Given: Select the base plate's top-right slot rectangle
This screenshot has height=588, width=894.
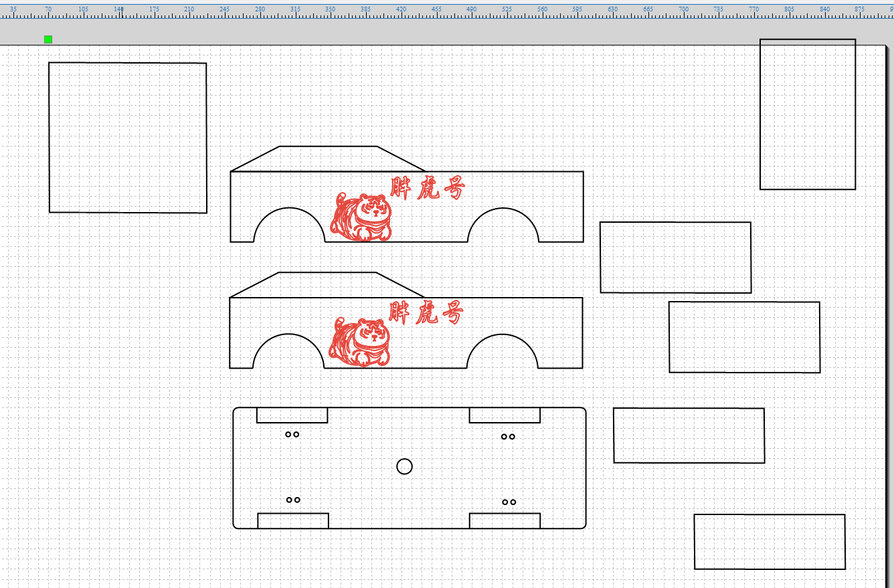Looking at the screenshot, I should point(505,415).
